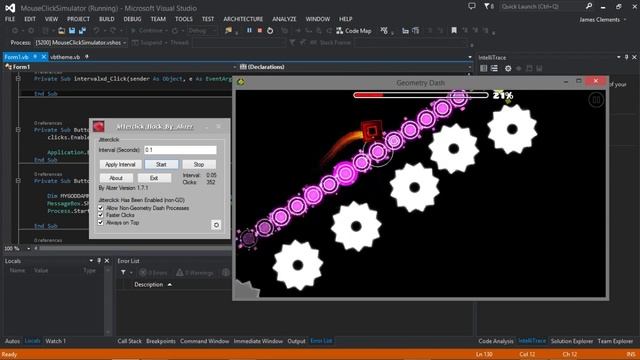Click the Save All toolbar icon
The image size is (640, 360).
tap(82, 31)
